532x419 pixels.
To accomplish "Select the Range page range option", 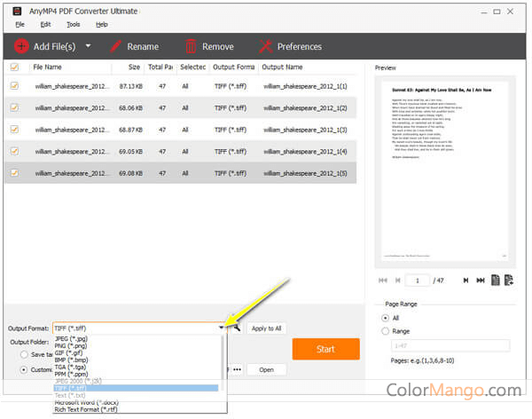I will [386, 330].
